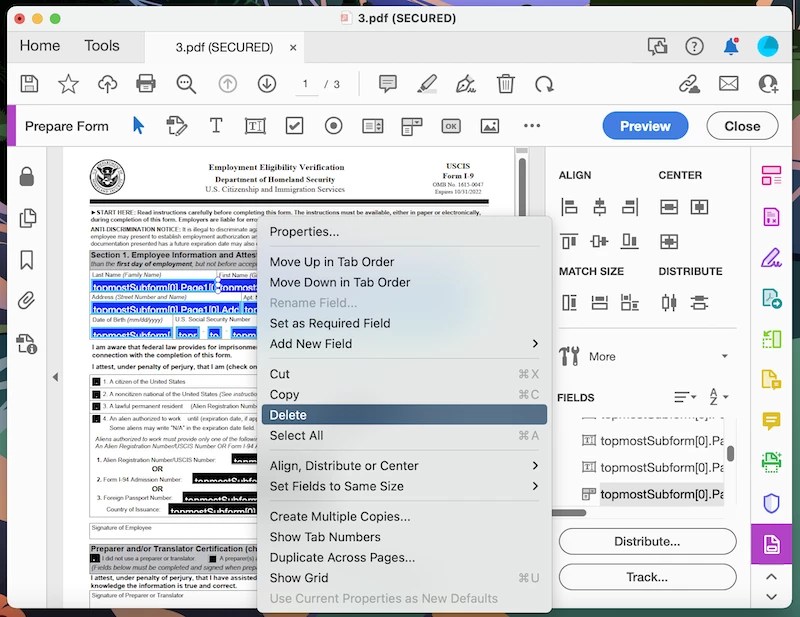Choose Delete from the context menu
Image resolution: width=800 pixels, height=617 pixels.
tap(287, 415)
